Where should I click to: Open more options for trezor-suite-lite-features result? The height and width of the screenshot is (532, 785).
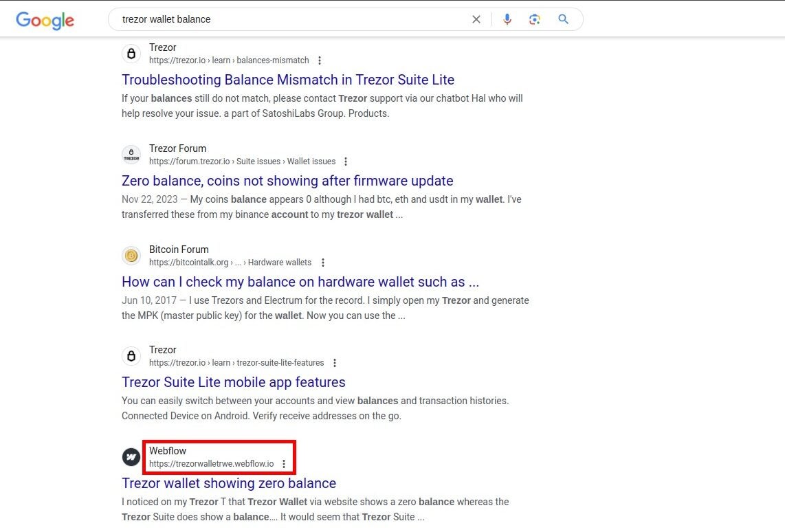pos(335,363)
